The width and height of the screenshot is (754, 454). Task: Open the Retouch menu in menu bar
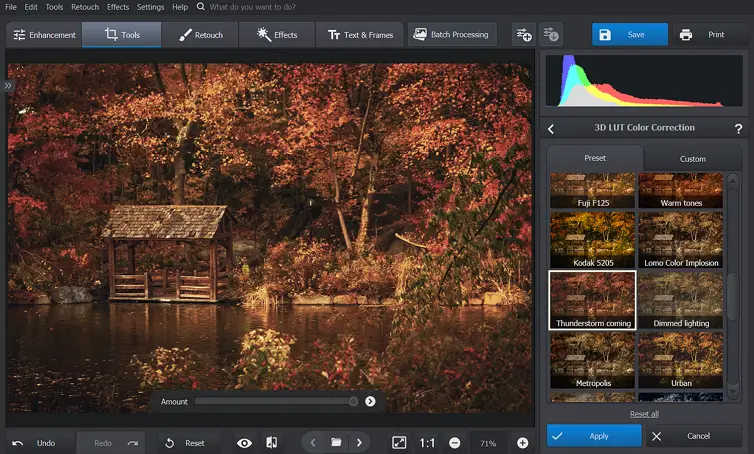click(x=85, y=7)
